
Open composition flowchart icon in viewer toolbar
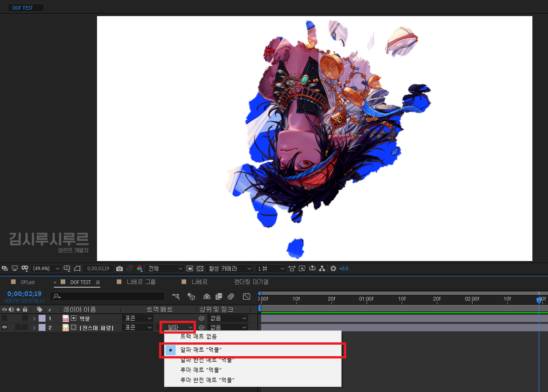point(322,268)
